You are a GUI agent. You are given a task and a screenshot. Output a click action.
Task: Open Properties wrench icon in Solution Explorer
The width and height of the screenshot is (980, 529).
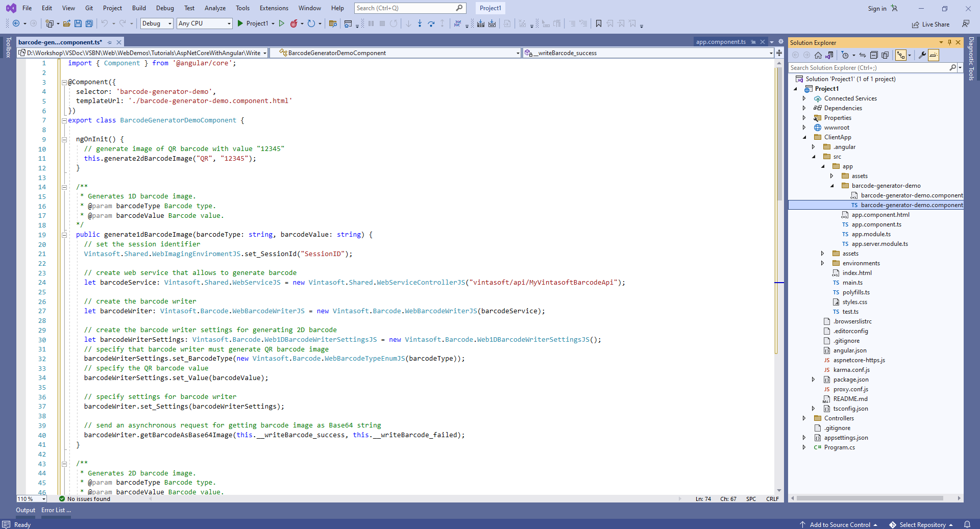(x=922, y=55)
